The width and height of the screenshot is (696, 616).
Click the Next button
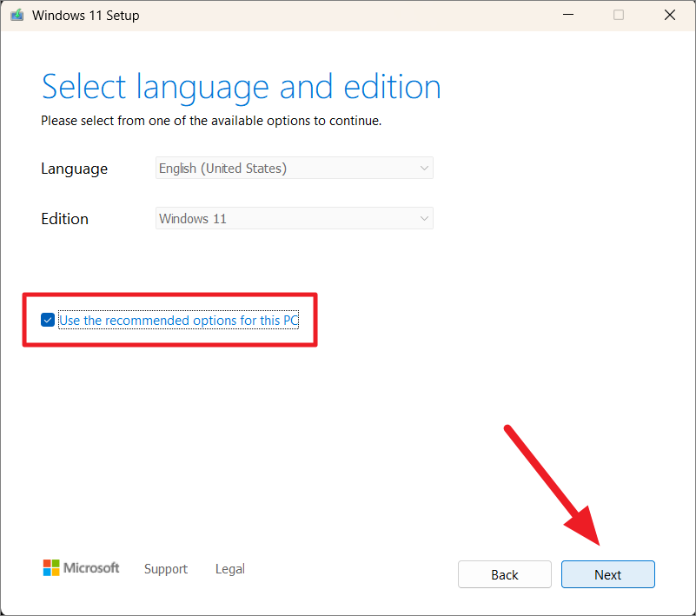coord(607,574)
